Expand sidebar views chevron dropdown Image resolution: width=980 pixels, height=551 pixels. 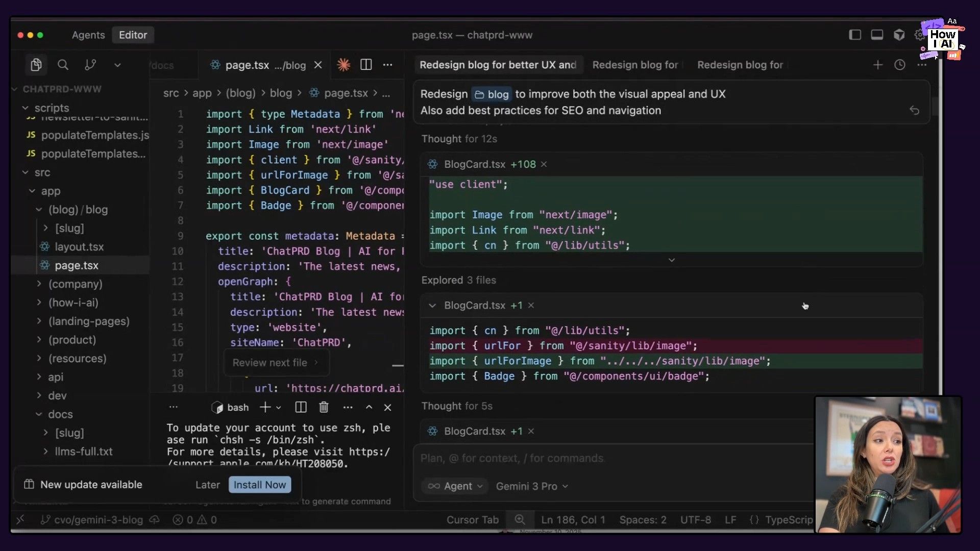(x=117, y=65)
